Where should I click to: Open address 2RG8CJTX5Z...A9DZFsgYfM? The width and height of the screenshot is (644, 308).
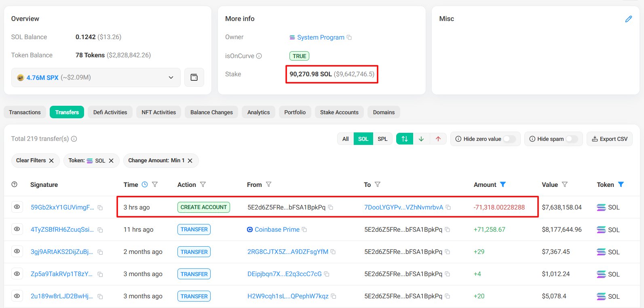(287, 252)
